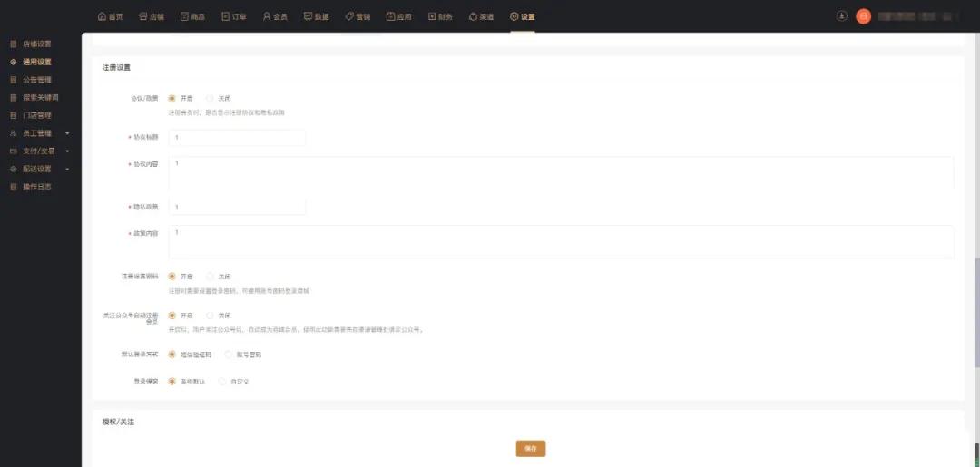The height and width of the screenshot is (467, 980).
Task: Open 渠道 with its top-nav icon
Action: 473,17
